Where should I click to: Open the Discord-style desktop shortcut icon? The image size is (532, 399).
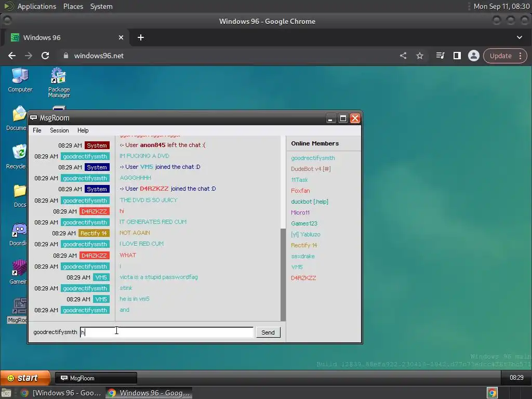click(18, 234)
